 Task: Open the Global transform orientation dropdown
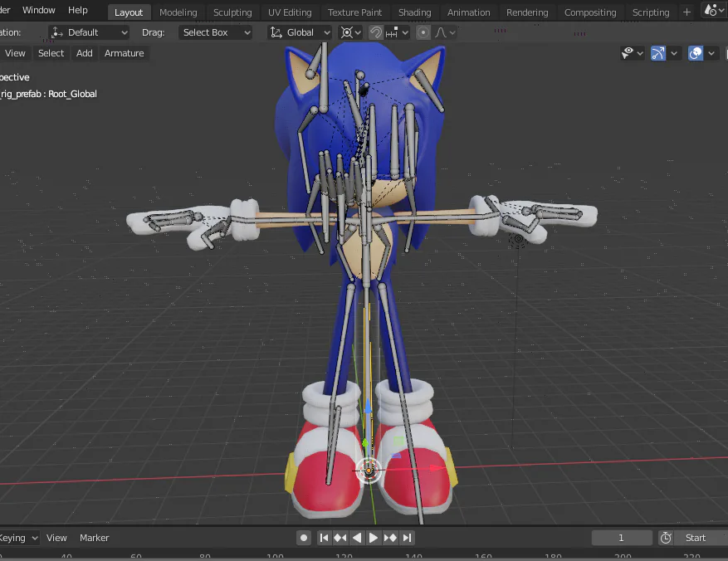coord(300,32)
